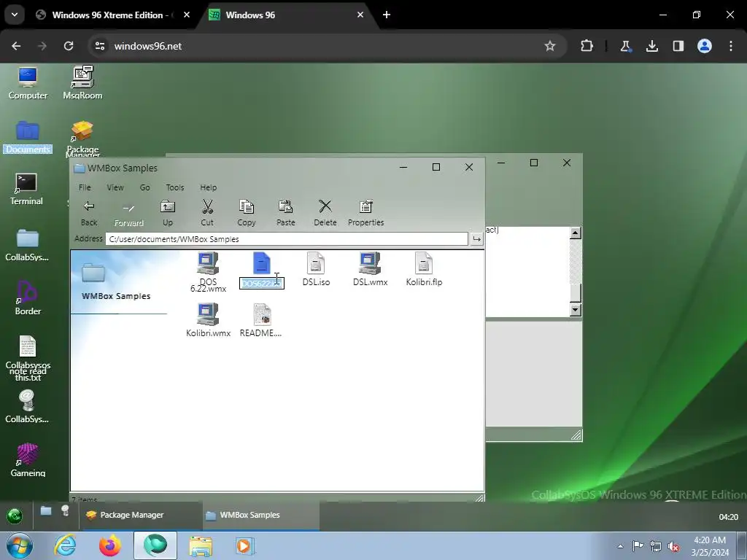Go Up one folder level
This screenshot has height=560, width=747.
[x=168, y=212]
